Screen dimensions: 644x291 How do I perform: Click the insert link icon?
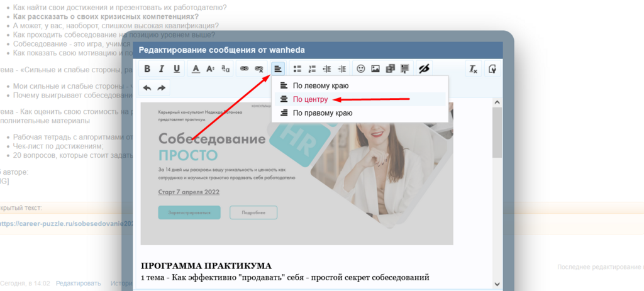tap(244, 69)
